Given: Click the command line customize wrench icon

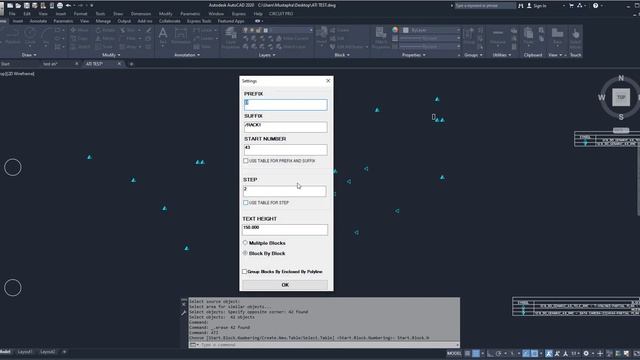Looking at the screenshot, I should point(184,313).
